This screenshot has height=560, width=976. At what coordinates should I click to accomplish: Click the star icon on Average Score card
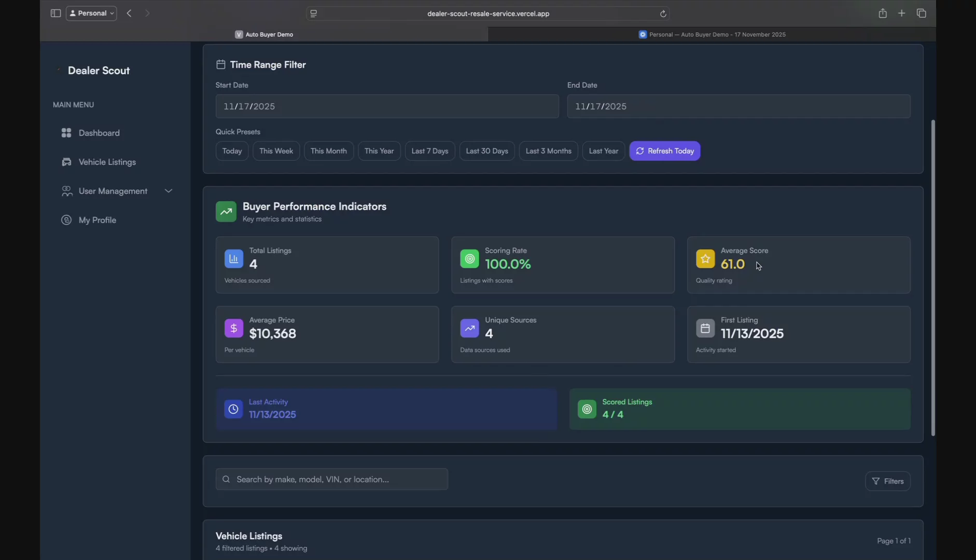coord(705,258)
